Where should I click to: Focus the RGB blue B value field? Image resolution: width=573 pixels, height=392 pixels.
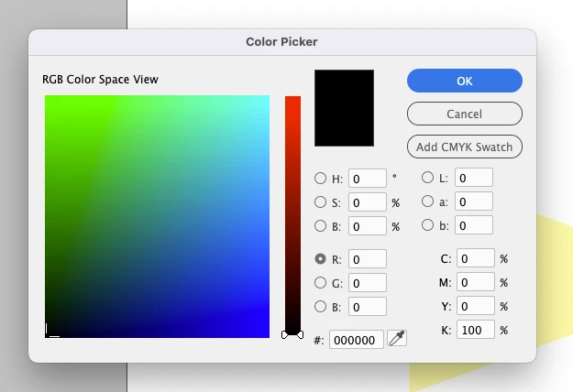[368, 307]
